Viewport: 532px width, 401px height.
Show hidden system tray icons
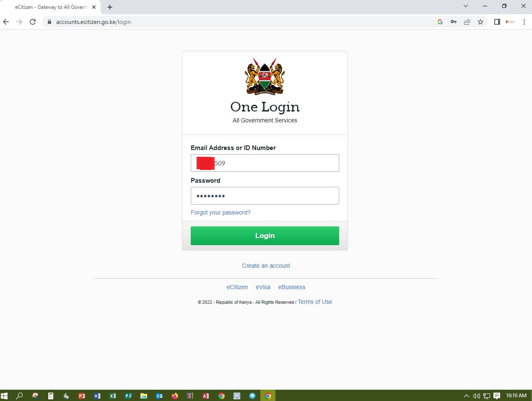[x=466, y=396]
